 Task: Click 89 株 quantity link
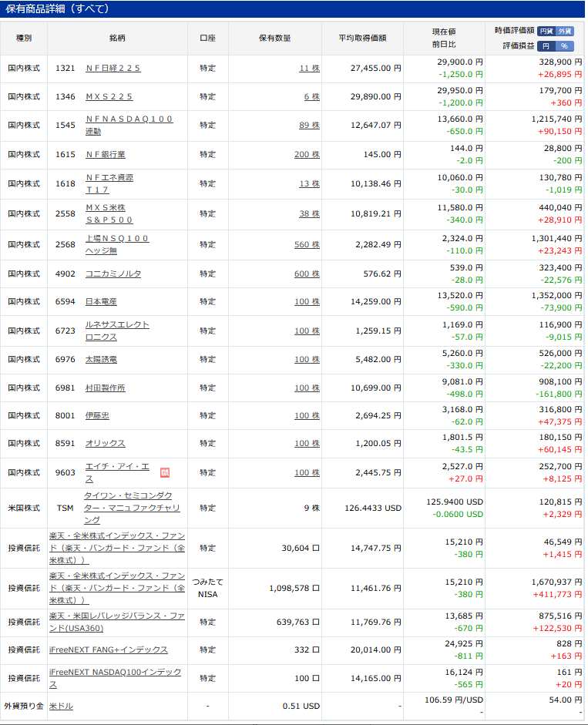310,126
